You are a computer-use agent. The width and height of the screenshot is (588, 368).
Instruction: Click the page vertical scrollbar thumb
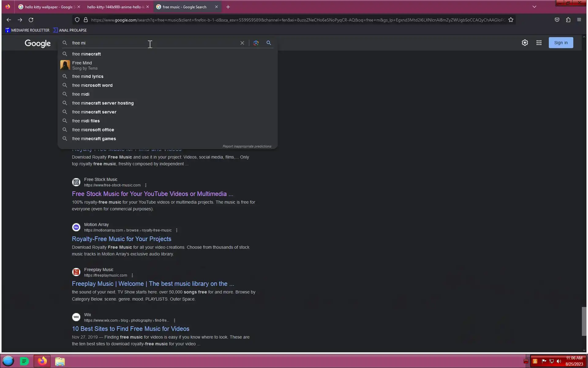[x=584, y=321]
